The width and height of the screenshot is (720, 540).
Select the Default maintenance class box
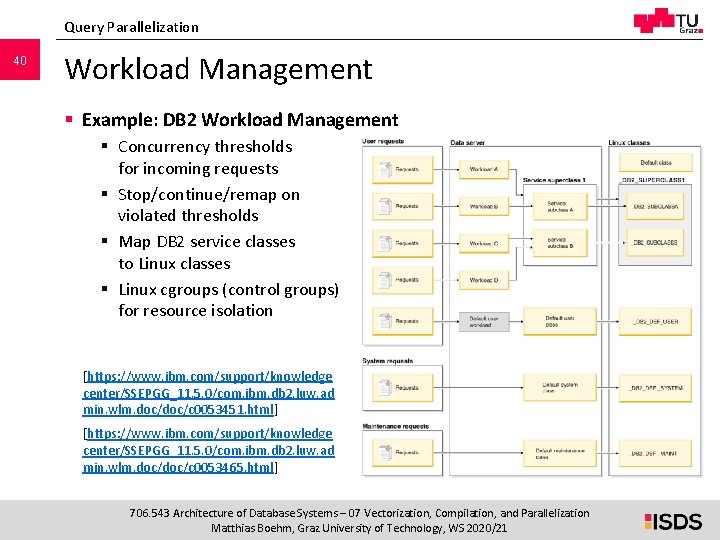pos(560,453)
